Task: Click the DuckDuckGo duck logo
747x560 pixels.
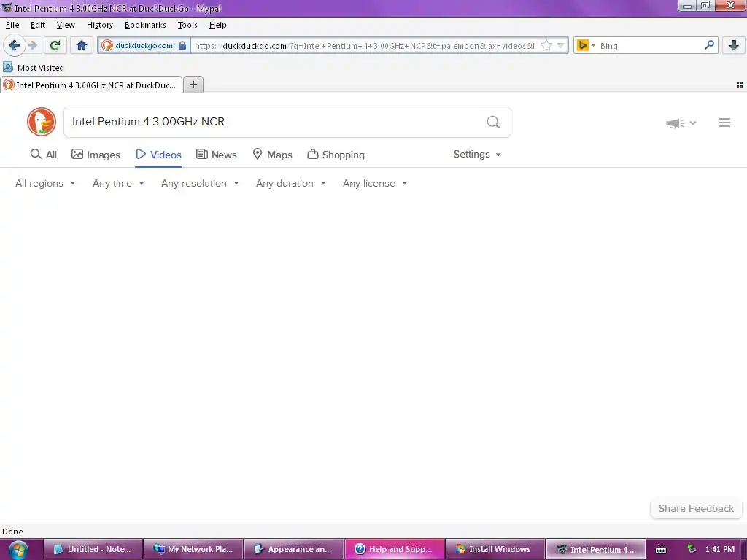Action: click(x=42, y=122)
